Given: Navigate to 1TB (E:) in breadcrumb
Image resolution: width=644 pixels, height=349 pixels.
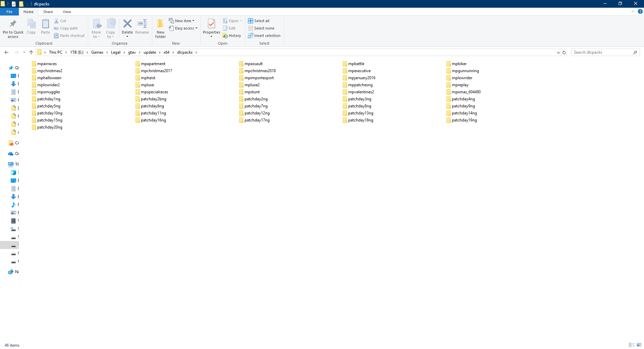Looking at the screenshot, I should pyautogui.click(x=76, y=52).
